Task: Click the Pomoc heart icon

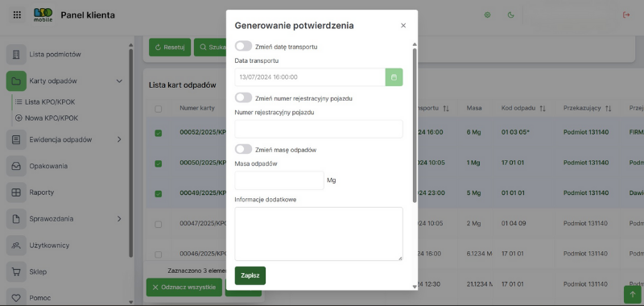Action: [x=16, y=298]
